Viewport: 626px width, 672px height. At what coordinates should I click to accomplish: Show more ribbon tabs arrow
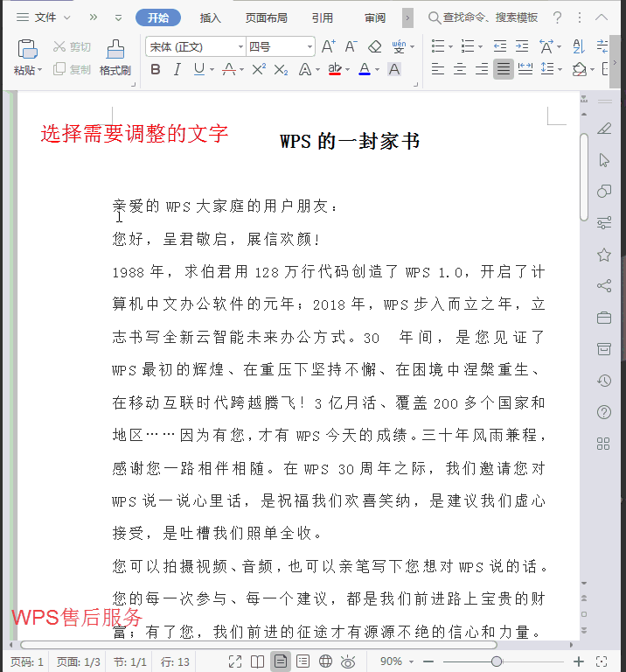coord(407,18)
